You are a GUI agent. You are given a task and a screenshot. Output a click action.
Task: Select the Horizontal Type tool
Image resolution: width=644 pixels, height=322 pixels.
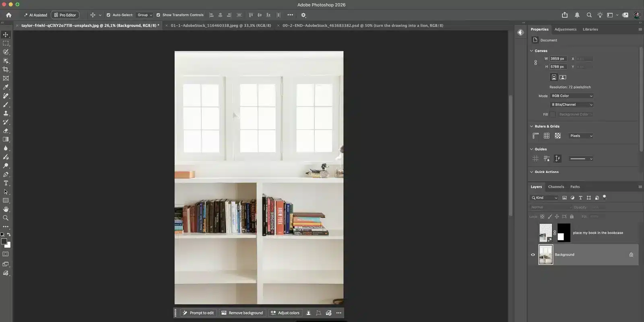[x=6, y=183]
